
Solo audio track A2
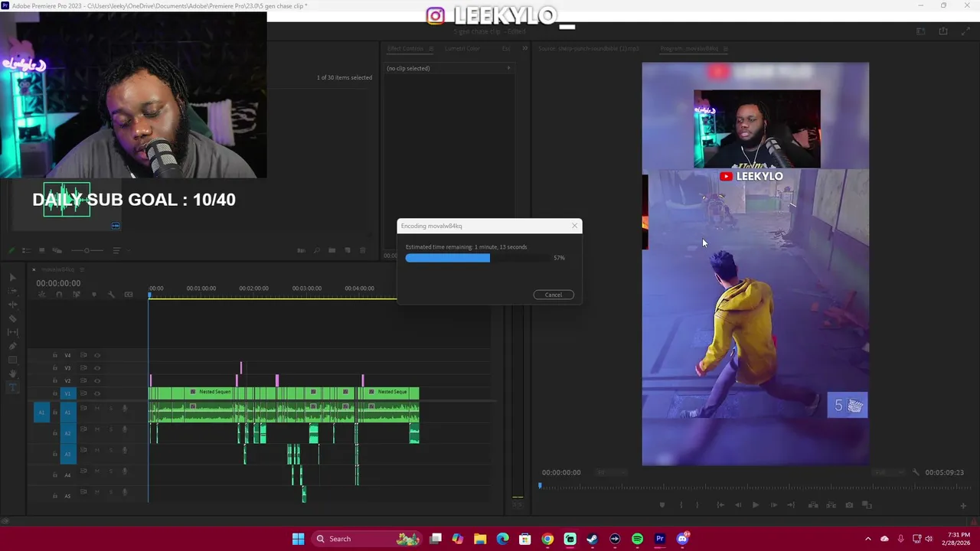[x=110, y=429]
